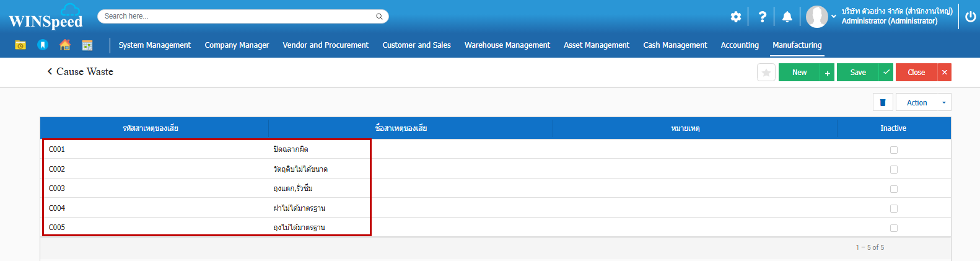Tick the Inactive checkbox for C001
980x261 pixels.
click(893, 150)
